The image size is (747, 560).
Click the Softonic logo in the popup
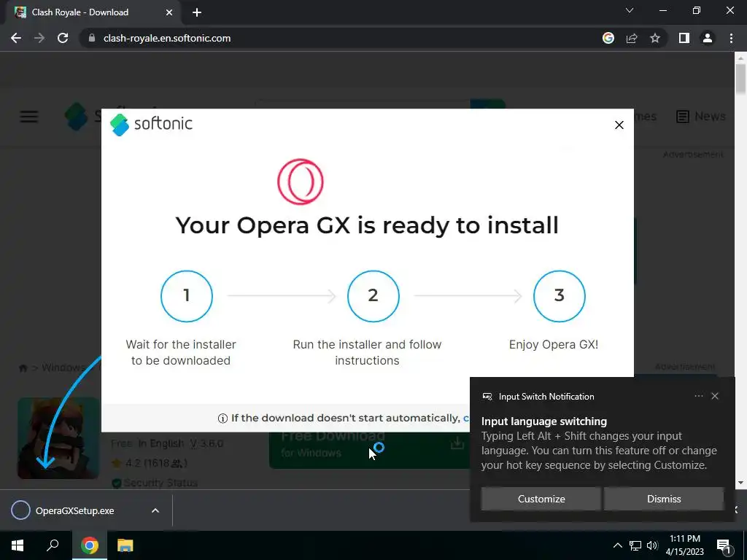click(151, 125)
